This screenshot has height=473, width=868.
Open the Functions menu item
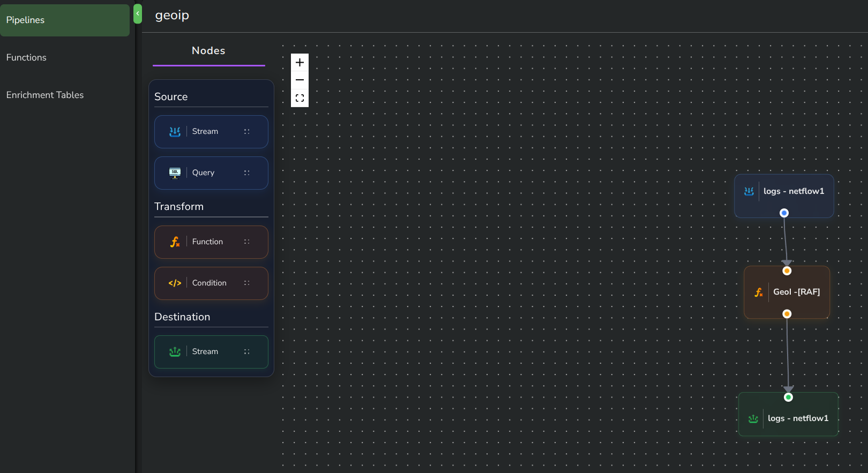[65, 58]
